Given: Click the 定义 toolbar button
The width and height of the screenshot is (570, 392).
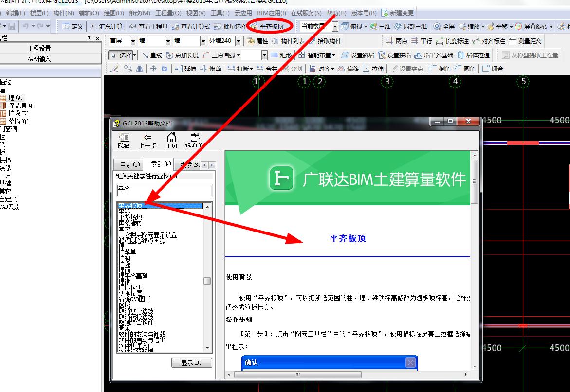Looking at the screenshot, I should (x=73, y=27).
